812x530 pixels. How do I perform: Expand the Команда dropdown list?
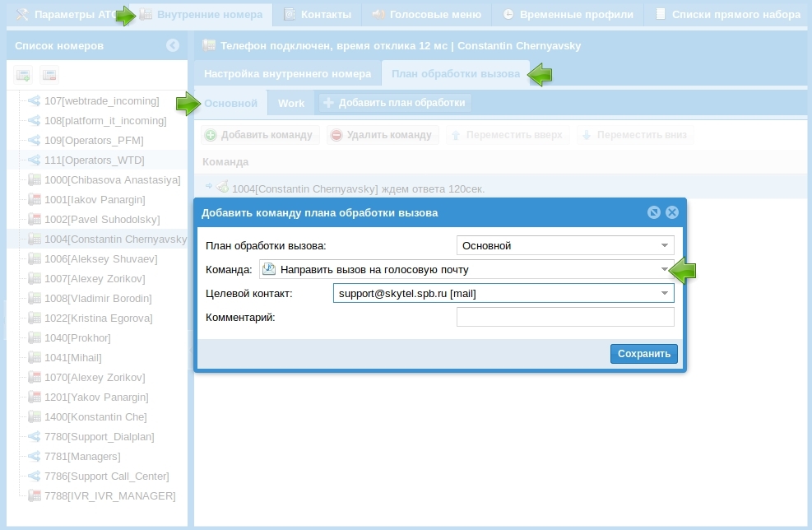click(665, 270)
